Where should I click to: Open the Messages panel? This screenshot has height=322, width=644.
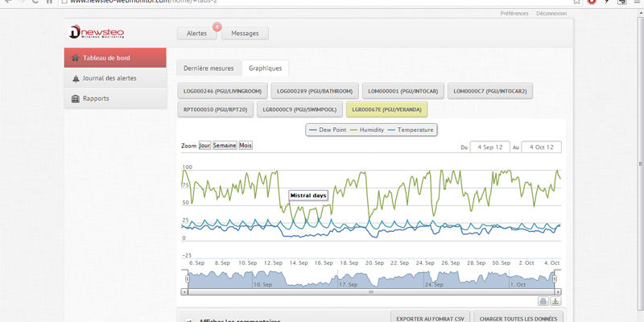246,34
